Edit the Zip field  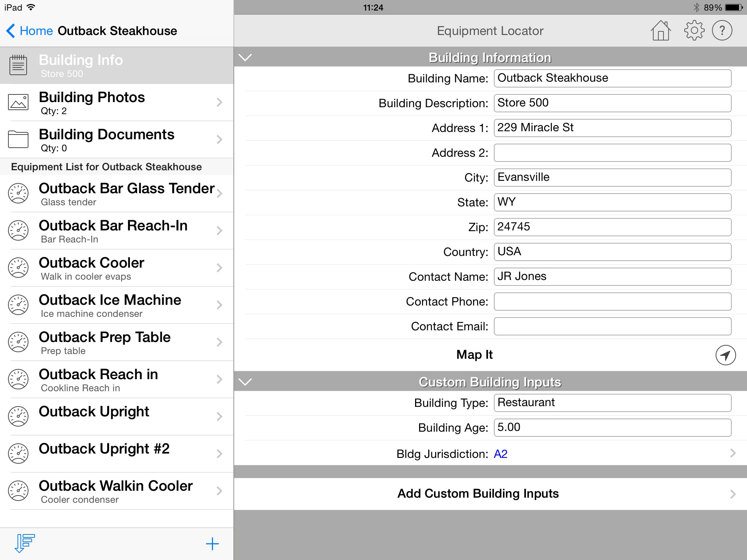coord(612,227)
